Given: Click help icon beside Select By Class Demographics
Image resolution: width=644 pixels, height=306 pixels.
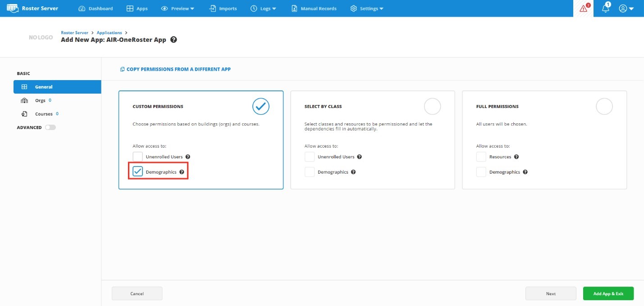Looking at the screenshot, I should point(353,172).
